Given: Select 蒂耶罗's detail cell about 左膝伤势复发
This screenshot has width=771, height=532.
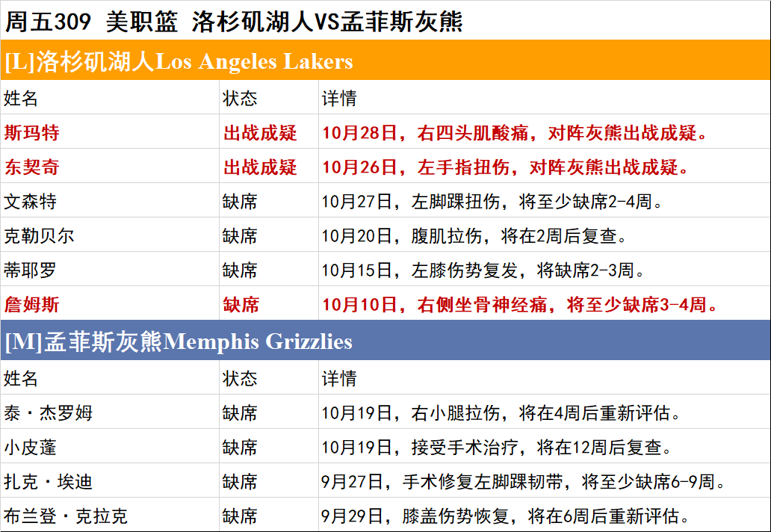Looking at the screenshot, I should click(483, 270).
